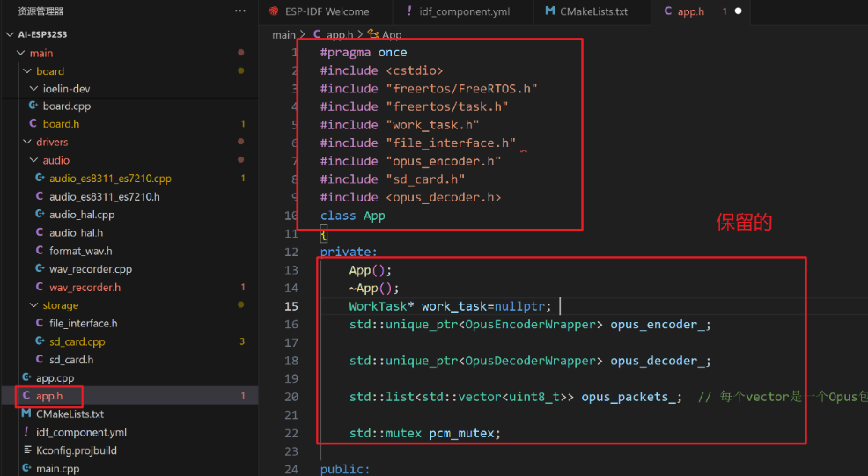Collapse the audio folder
The image size is (868, 476).
pos(33,160)
